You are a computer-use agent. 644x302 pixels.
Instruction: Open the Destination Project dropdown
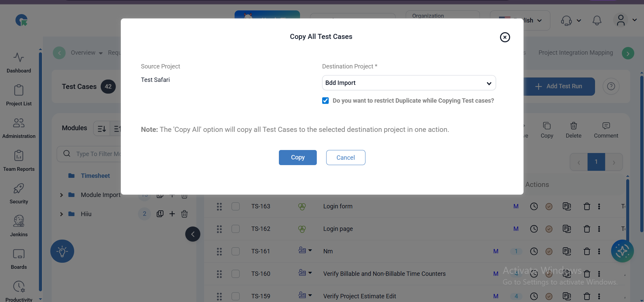pos(409,83)
